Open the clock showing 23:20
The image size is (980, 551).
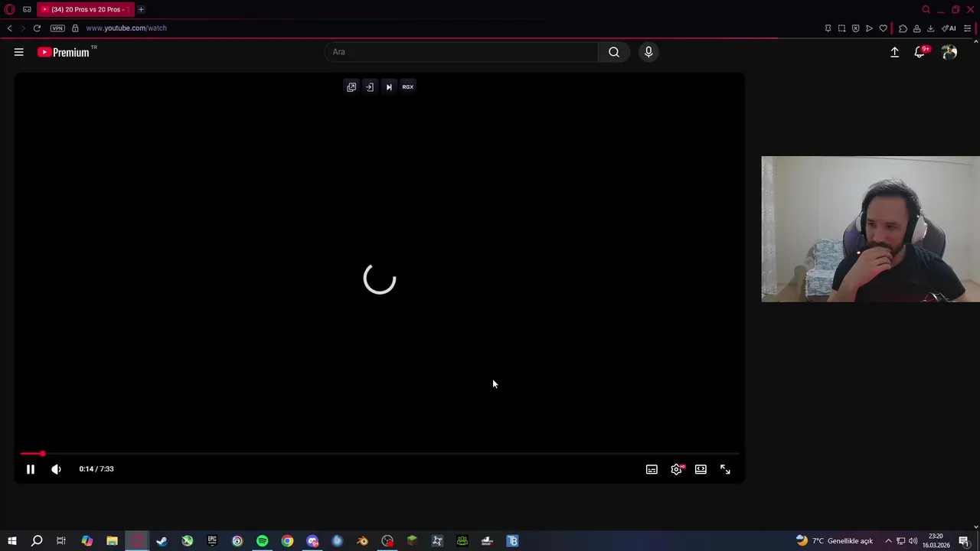pyautogui.click(x=936, y=541)
